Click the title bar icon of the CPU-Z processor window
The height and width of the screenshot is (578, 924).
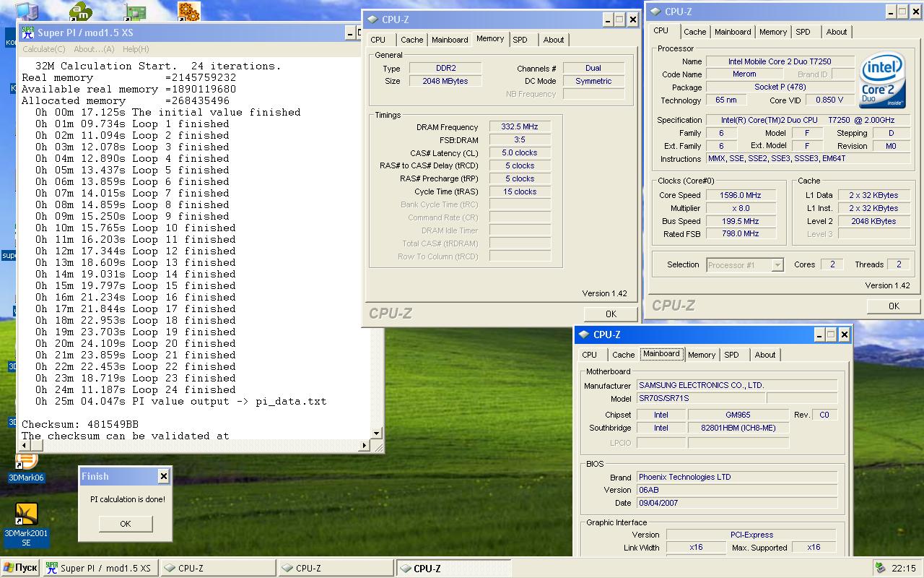coord(655,12)
